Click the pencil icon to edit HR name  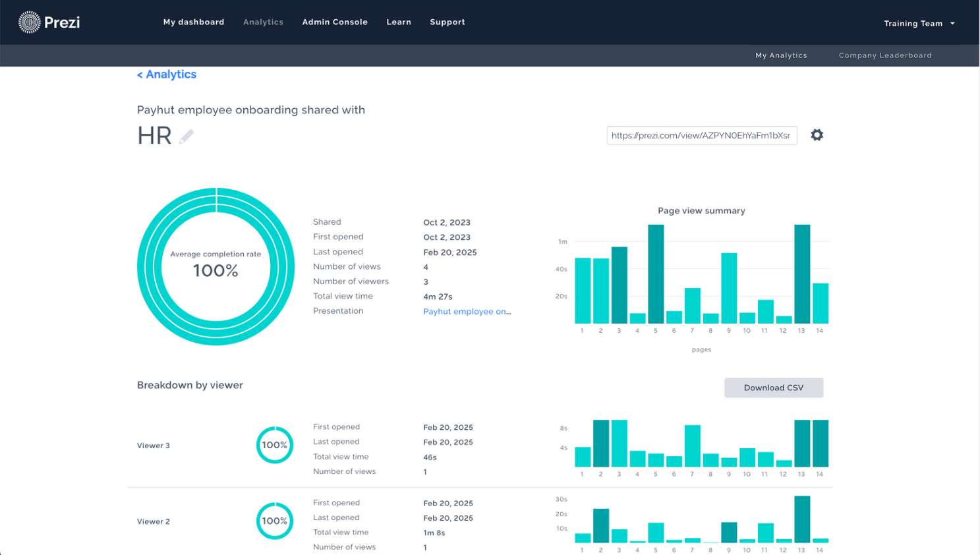(187, 136)
